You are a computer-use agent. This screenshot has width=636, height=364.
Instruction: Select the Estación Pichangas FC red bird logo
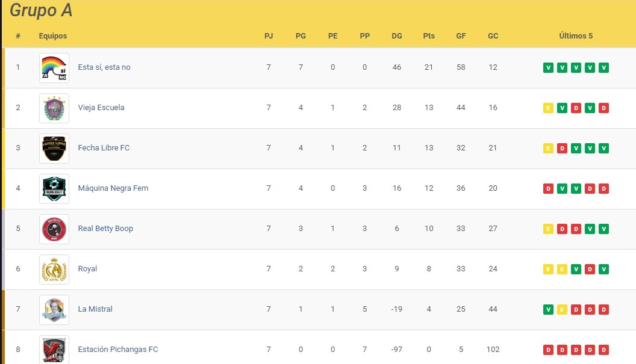(54, 350)
